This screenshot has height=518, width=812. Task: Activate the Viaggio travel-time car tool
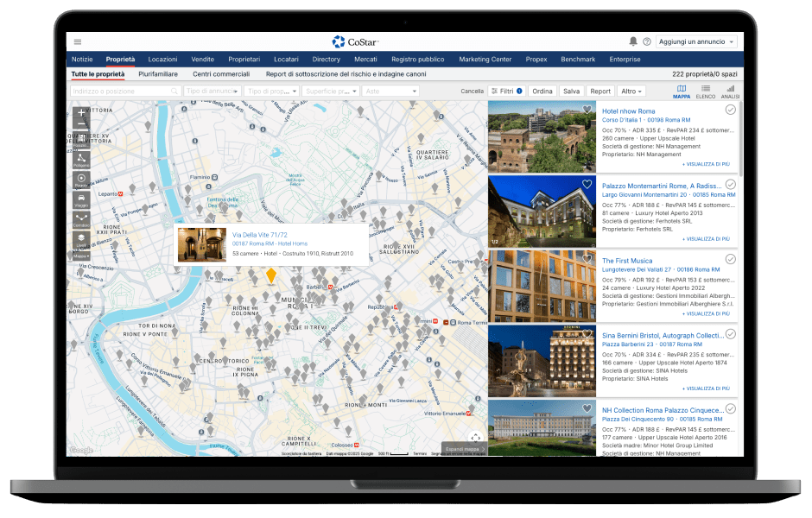pos(81,199)
